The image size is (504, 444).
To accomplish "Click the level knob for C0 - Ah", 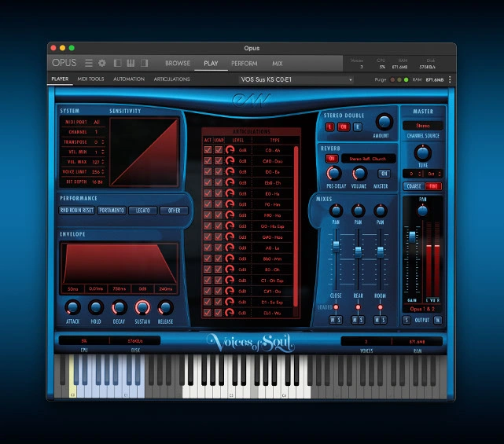I will tap(230, 150).
